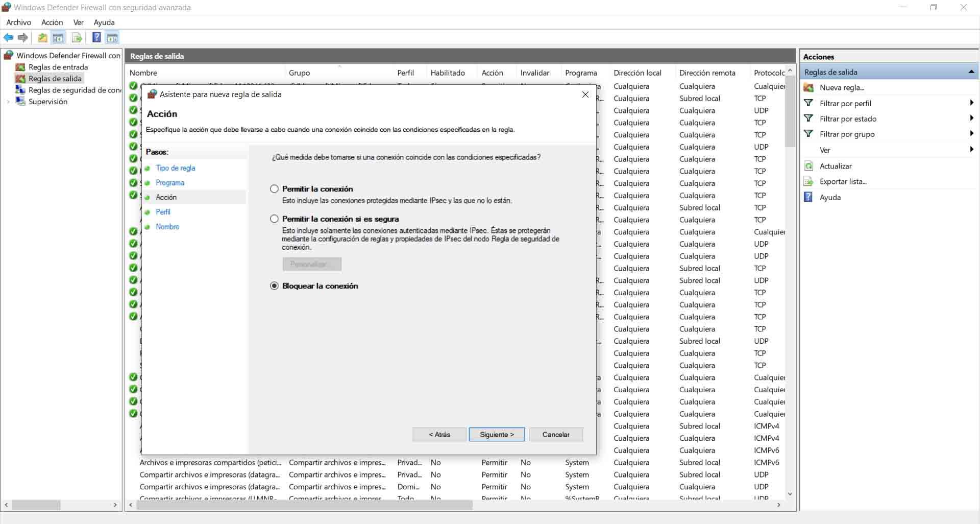Click the Reglas de seguridad de conexión icon
Image resolution: width=980 pixels, height=524 pixels.
coord(20,90)
